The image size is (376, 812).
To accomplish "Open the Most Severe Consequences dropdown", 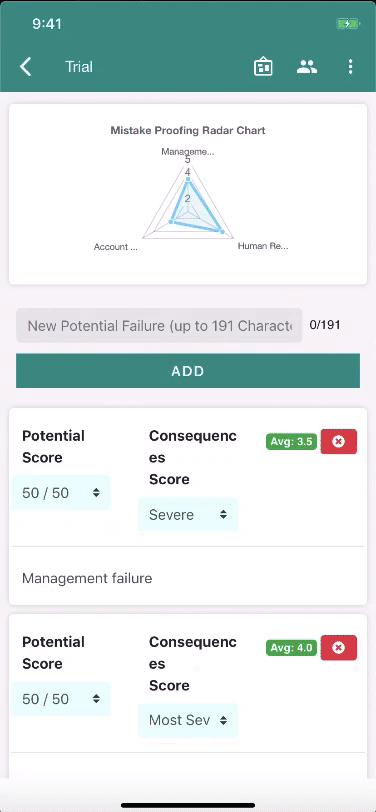I will (x=188, y=720).
